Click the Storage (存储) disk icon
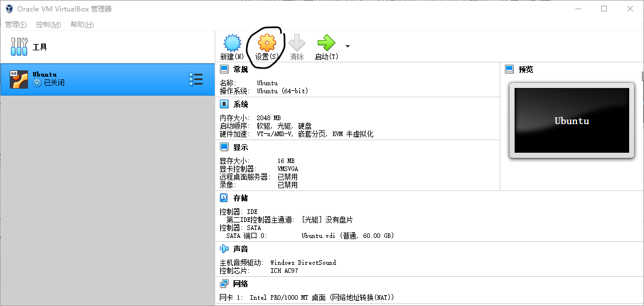 (224, 198)
